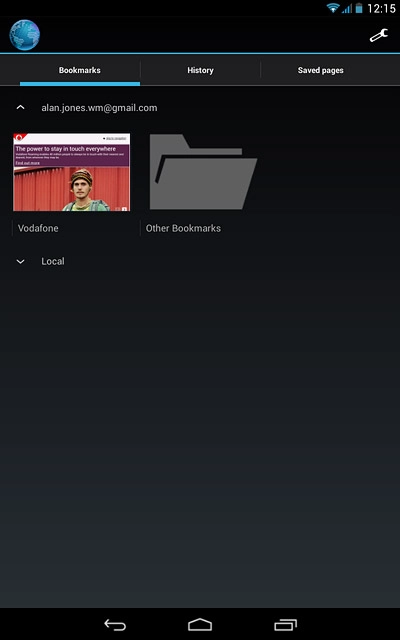Tap the 12:15 clock in status bar

click(381, 8)
